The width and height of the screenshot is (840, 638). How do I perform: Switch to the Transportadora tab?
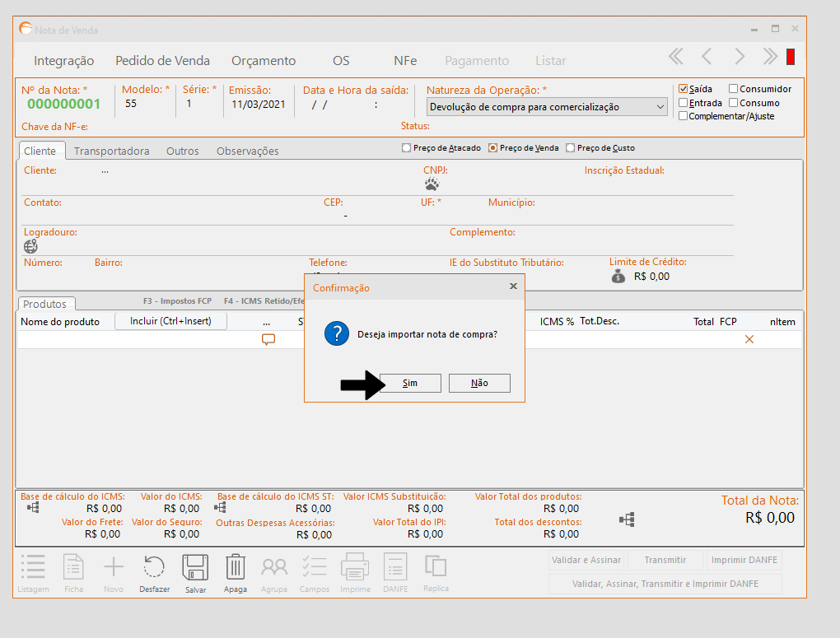tap(111, 151)
